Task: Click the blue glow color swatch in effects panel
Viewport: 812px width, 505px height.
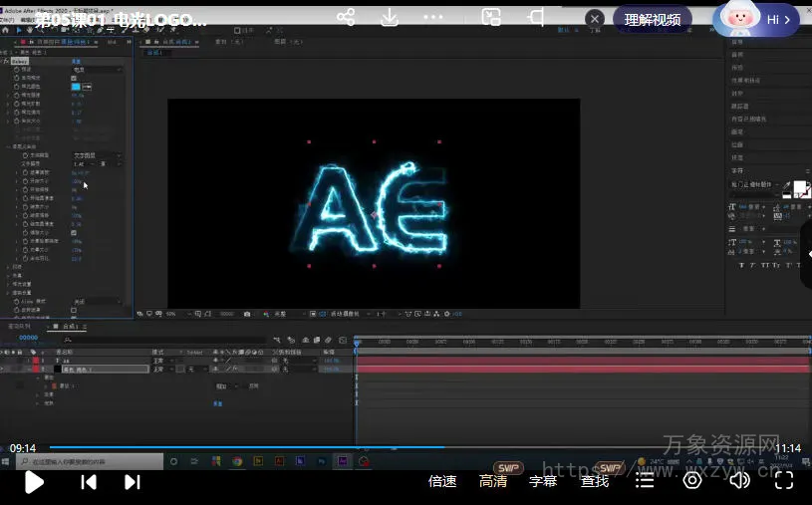Action: [76, 87]
